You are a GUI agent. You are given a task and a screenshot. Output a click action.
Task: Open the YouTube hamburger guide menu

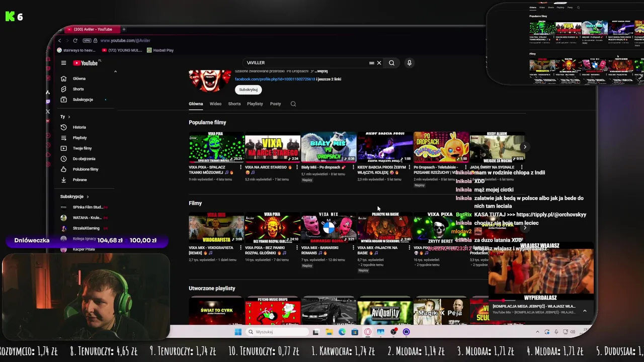tap(63, 63)
